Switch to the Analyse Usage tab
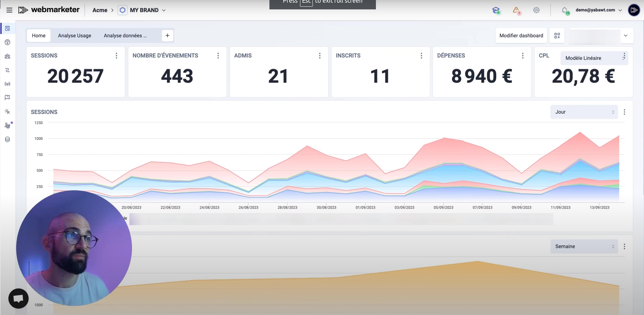The height and width of the screenshot is (315, 644). 75,36
